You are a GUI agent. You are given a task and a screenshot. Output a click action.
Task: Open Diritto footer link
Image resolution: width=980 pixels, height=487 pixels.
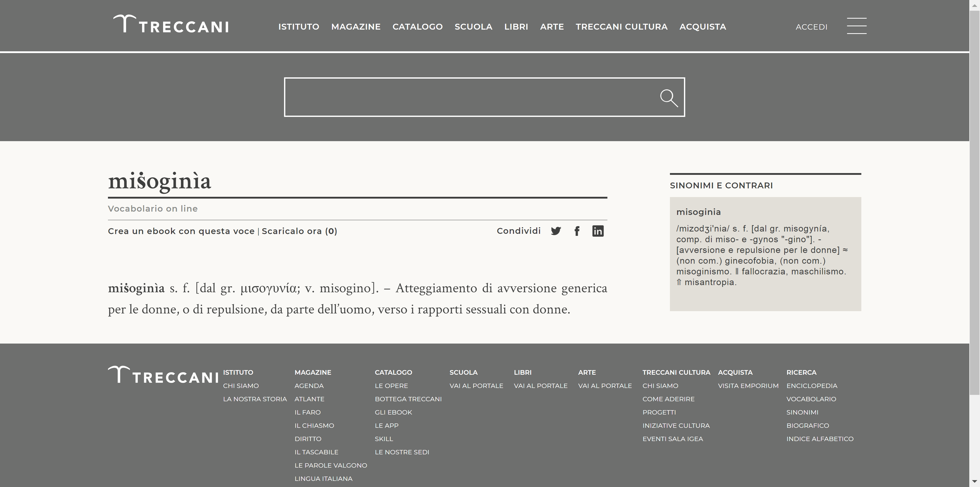[x=308, y=439]
